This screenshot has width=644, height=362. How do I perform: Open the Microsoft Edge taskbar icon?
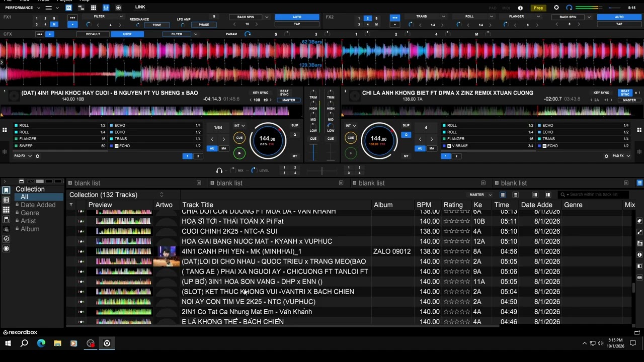click(41, 343)
